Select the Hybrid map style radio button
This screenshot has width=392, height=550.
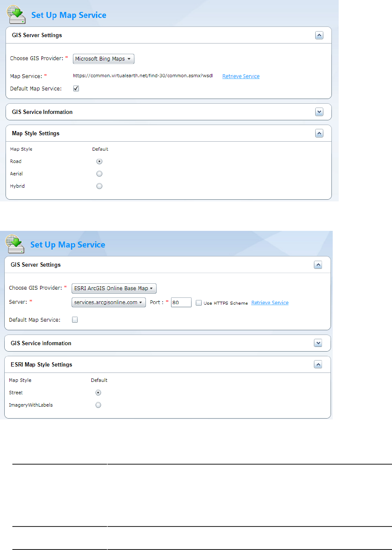(x=99, y=186)
